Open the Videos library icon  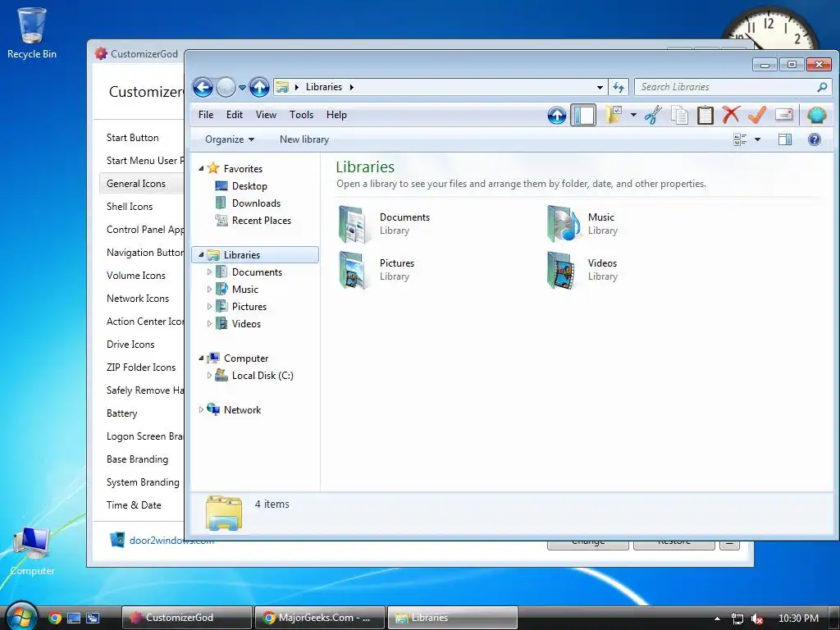tap(562, 270)
